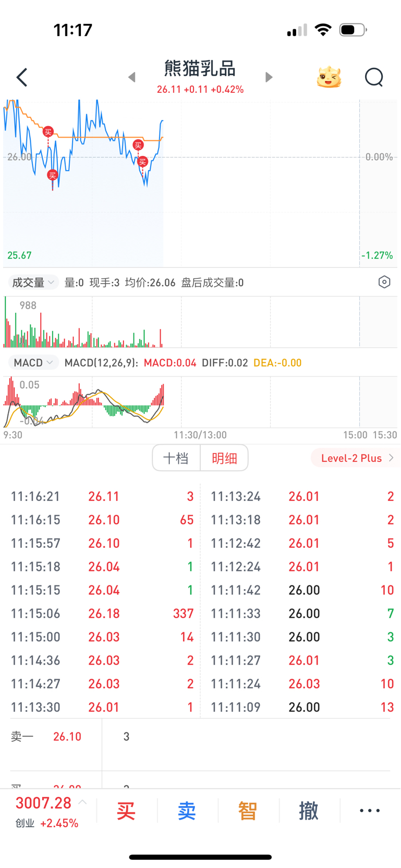Tap the 盘后成交量:0 label
The image size is (401, 868).
click(212, 283)
